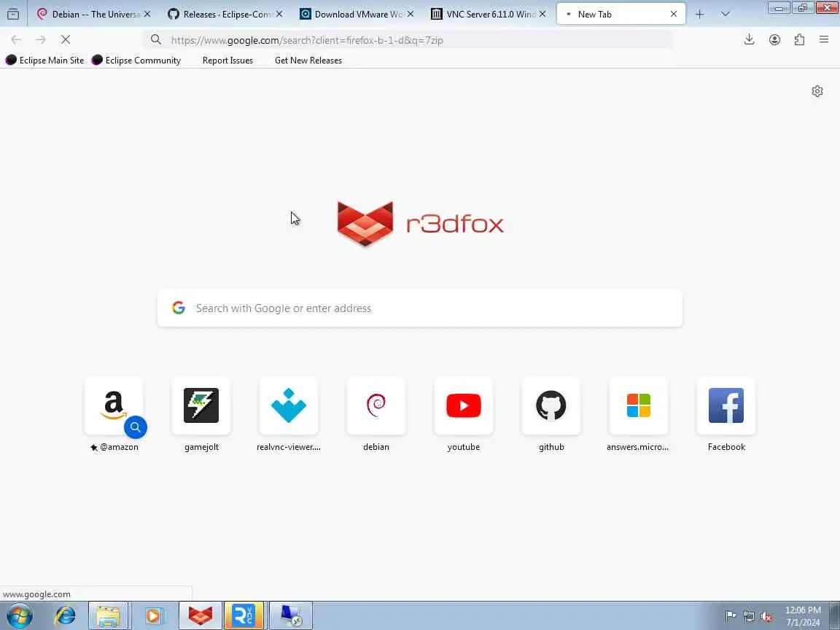
Task: Close the New Tab tab
Action: (674, 14)
